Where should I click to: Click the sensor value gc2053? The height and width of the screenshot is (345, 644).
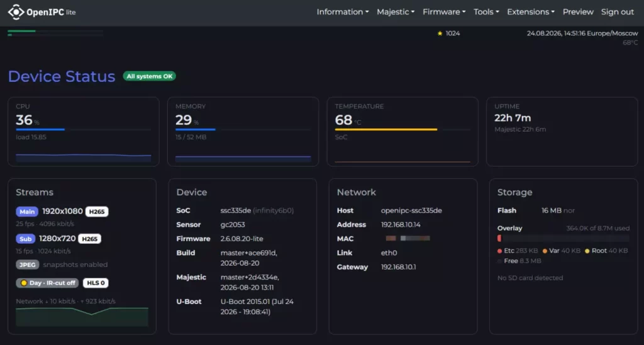click(233, 225)
